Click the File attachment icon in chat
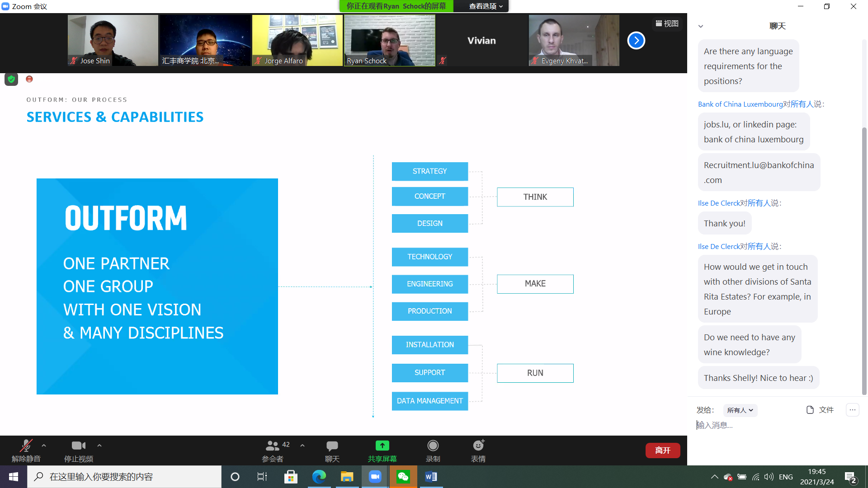868x488 pixels. [810, 410]
